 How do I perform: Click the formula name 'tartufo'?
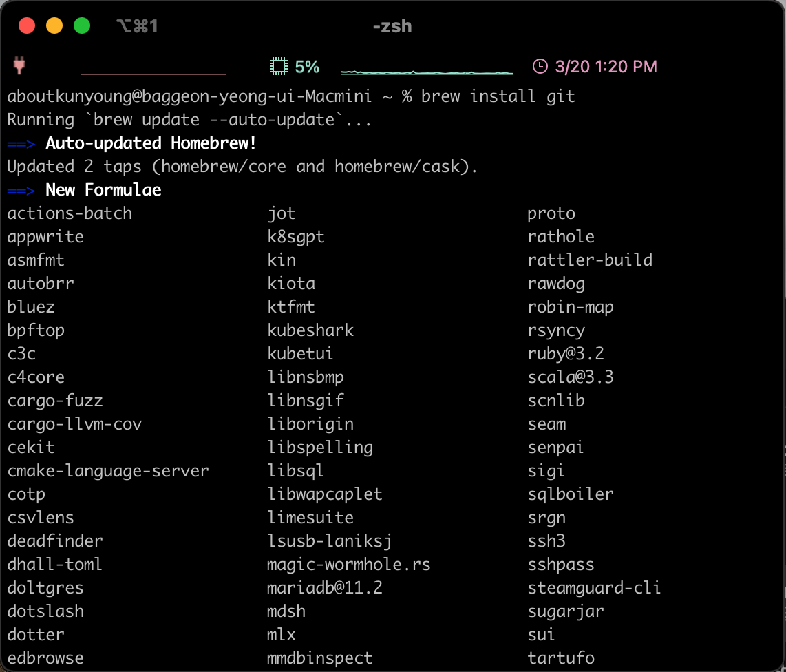coord(561,658)
